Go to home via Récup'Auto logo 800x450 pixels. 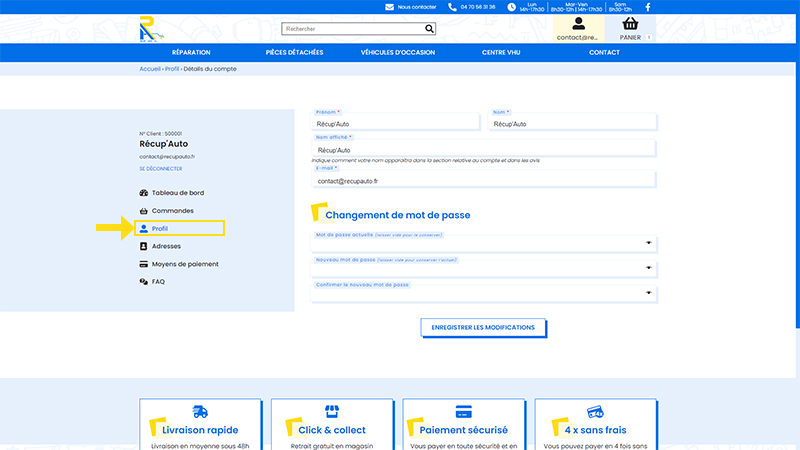[152, 29]
